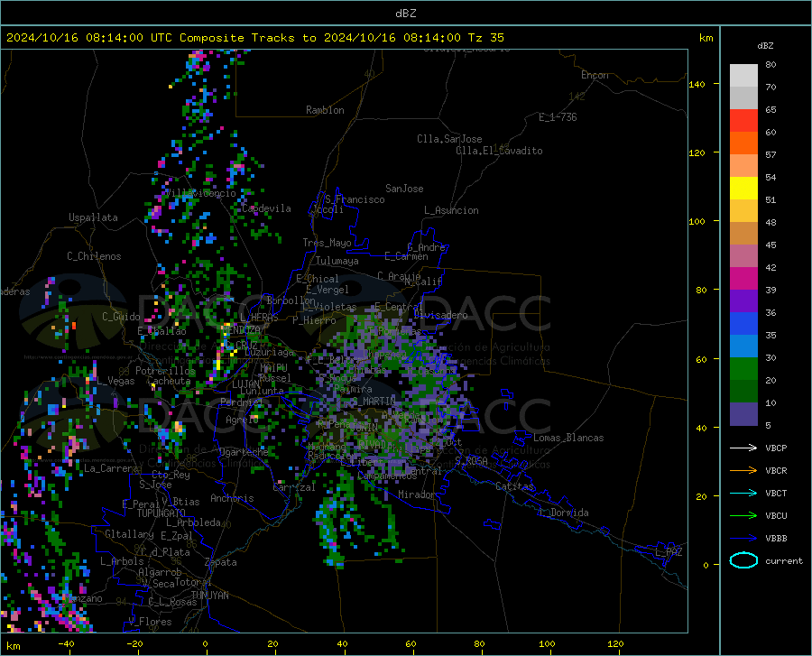
Task: Click the 'Villavicencio' location label
Action: coord(200,193)
